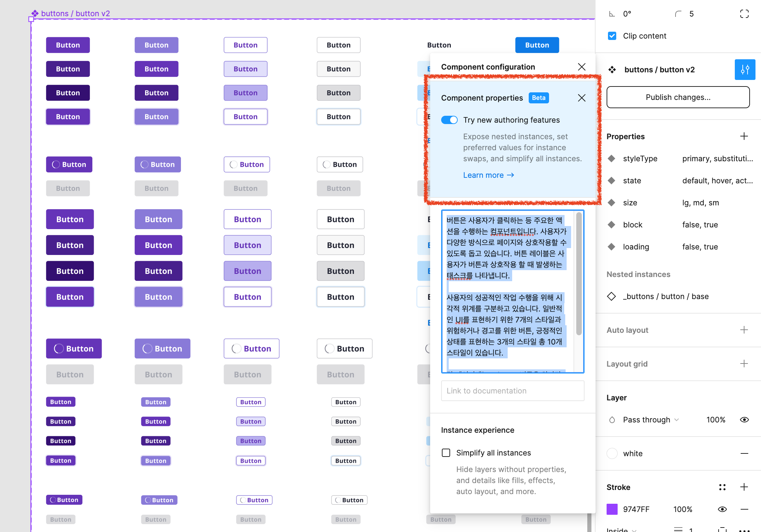The height and width of the screenshot is (532, 761).
Task: Remove the 9747FF stroke
Action: pos(744,509)
